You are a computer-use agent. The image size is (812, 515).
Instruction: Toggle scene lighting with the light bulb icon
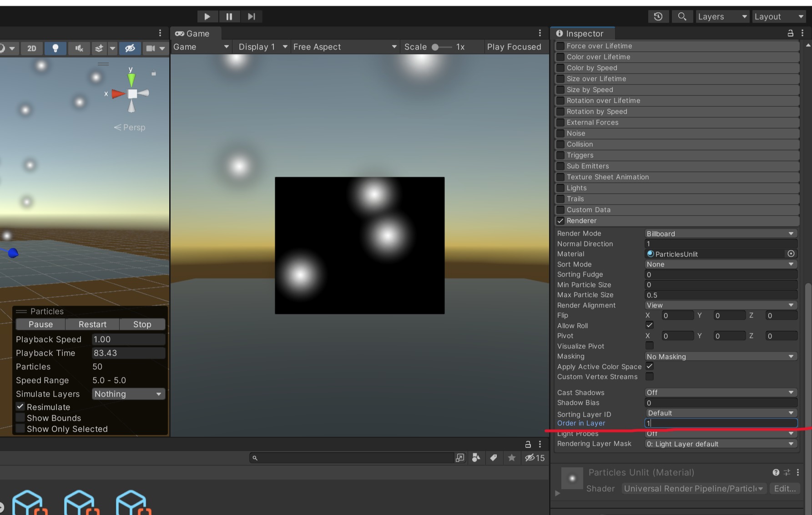click(55, 48)
